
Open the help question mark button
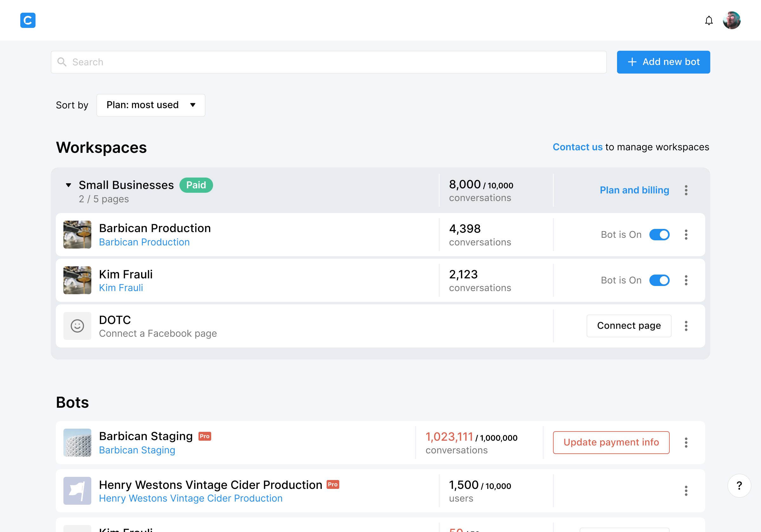tap(739, 486)
